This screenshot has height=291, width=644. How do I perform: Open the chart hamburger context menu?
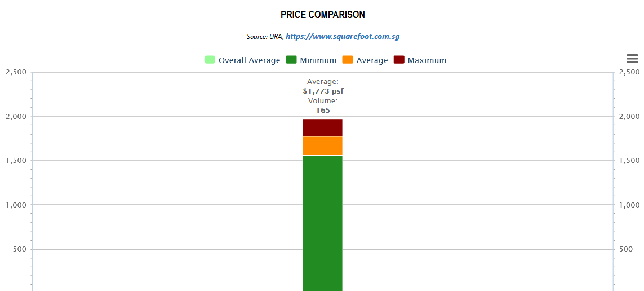coord(632,59)
